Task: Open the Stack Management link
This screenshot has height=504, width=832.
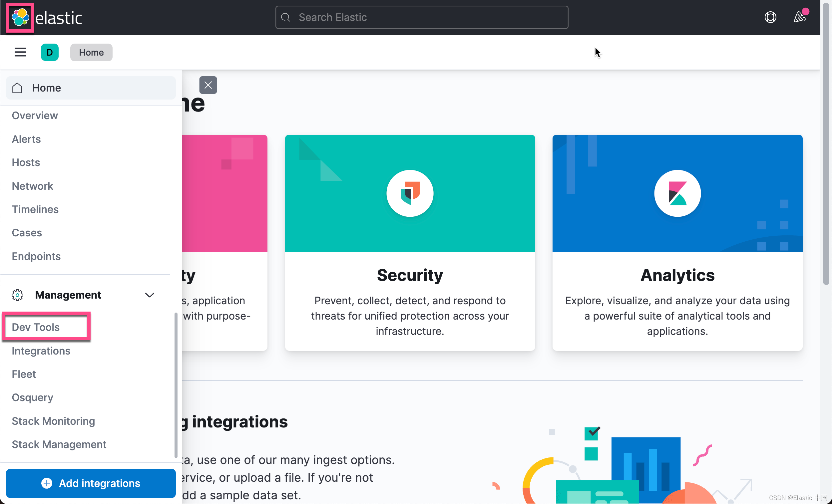Action: click(59, 444)
